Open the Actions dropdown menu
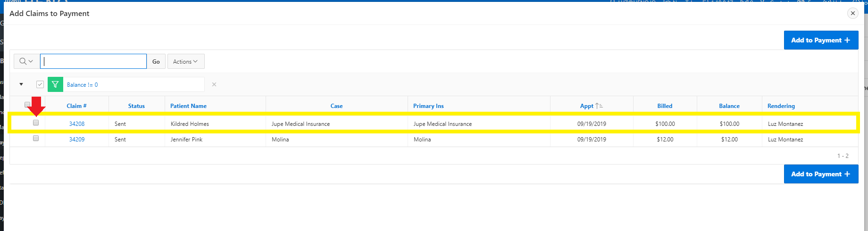Image resolution: width=868 pixels, height=231 pixels. [185, 61]
